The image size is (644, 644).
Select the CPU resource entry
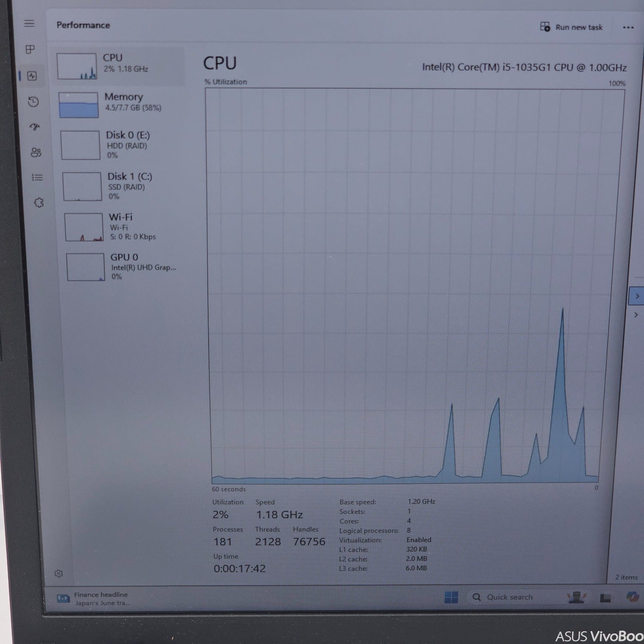click(120, 66)
